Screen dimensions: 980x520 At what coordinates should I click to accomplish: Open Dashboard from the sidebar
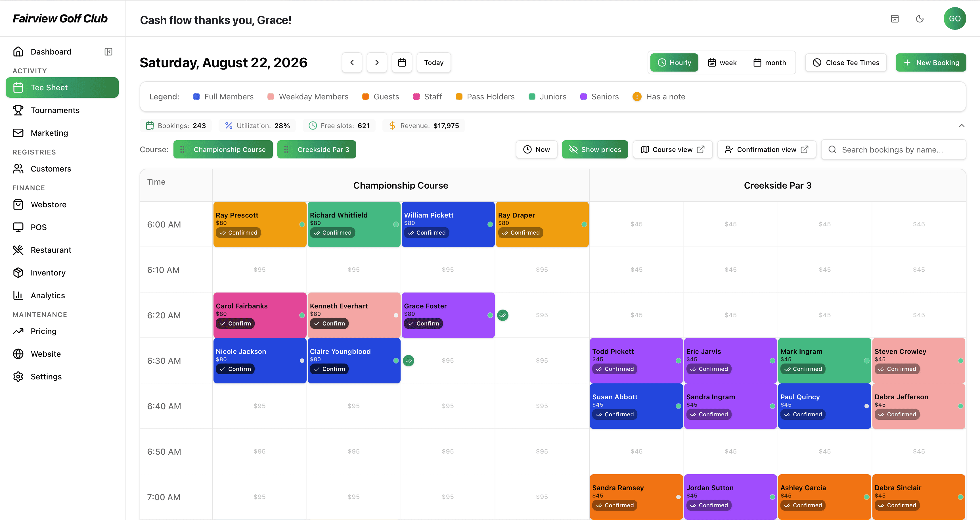click(x=51, y=52)
